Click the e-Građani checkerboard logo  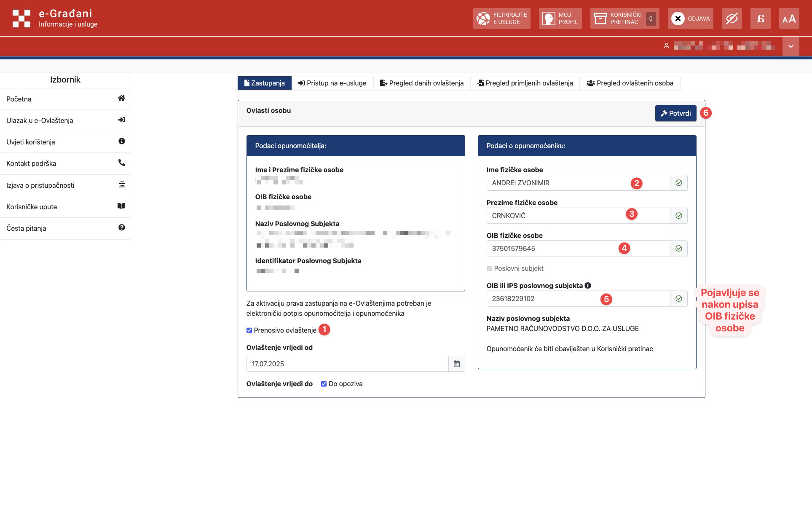pos(21,19)
